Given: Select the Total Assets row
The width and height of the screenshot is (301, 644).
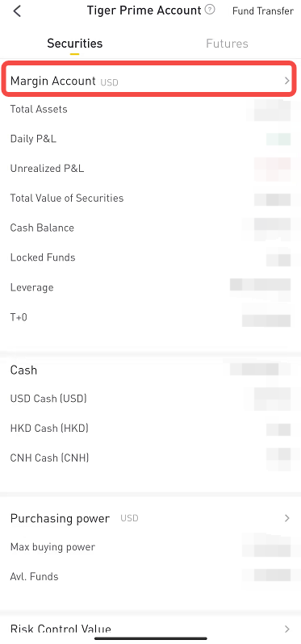Looking at the screenshot, I should pyautogui.click(x=150, y=109).
